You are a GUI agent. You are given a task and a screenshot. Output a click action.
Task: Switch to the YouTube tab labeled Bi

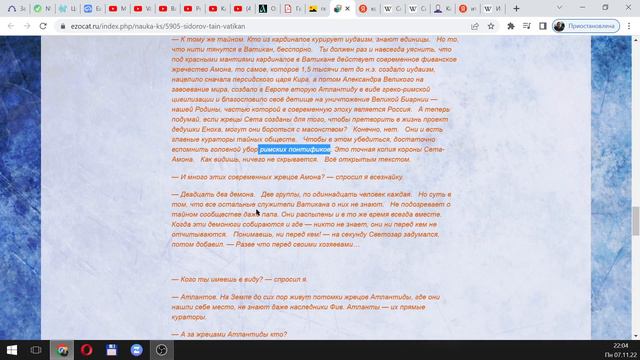click(167, 9)
